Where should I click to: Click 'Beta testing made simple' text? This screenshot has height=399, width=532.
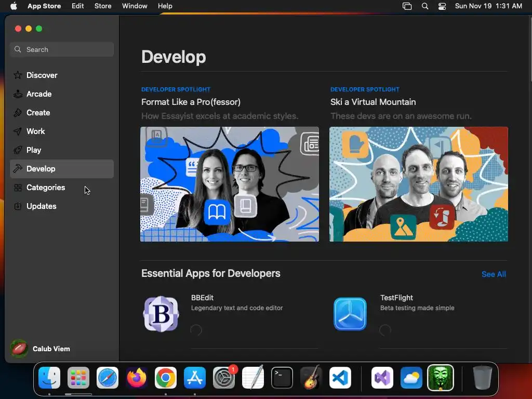[x=417, y=308]
